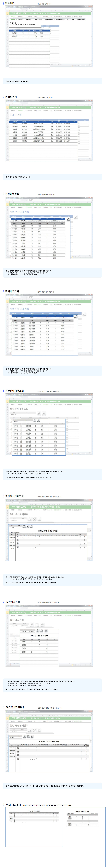This screenshot has width=109, height=868.
Task: Switch to the 월간재고현황 tab in the section 1 magnified menu
Action: pos(70,20)
